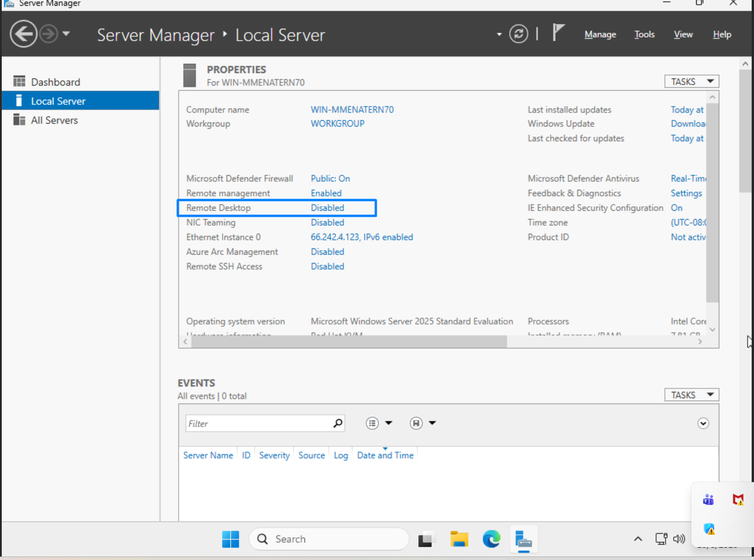Open the Tools menu
Screen dimensions: 754x560
644,35
